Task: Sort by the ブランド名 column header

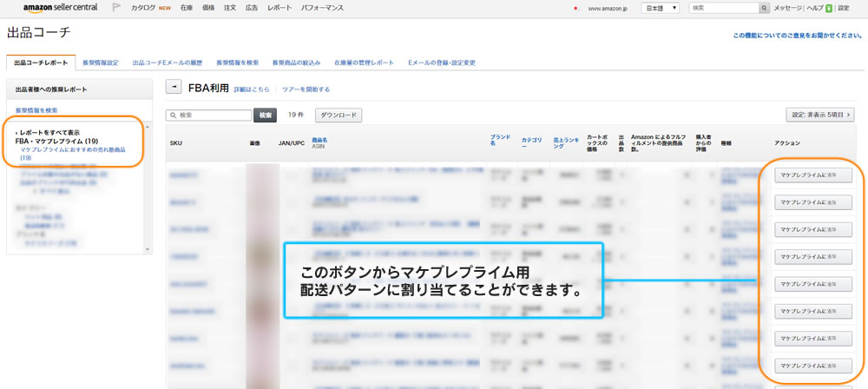Action: 500,140
